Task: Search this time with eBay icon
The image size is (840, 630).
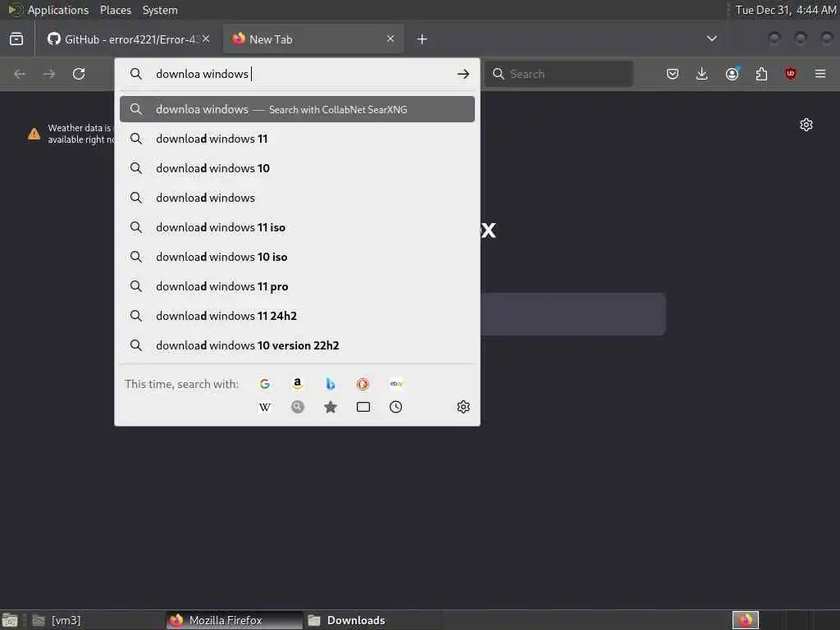Action: [x=396, y=384]
